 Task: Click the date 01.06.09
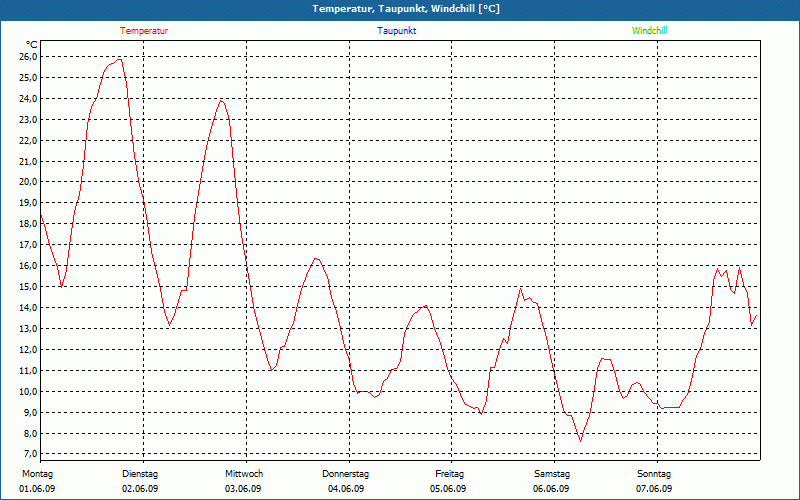[37, 489]
